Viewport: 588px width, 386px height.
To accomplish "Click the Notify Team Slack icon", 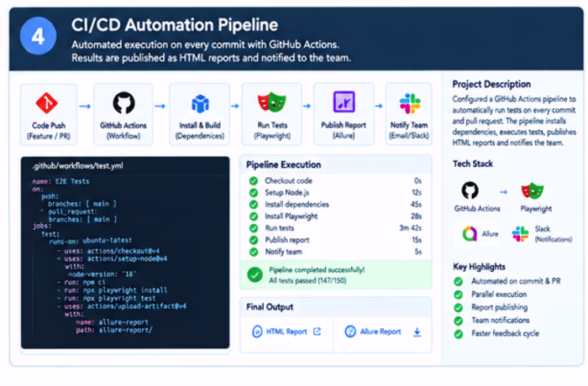I will 410,103.
